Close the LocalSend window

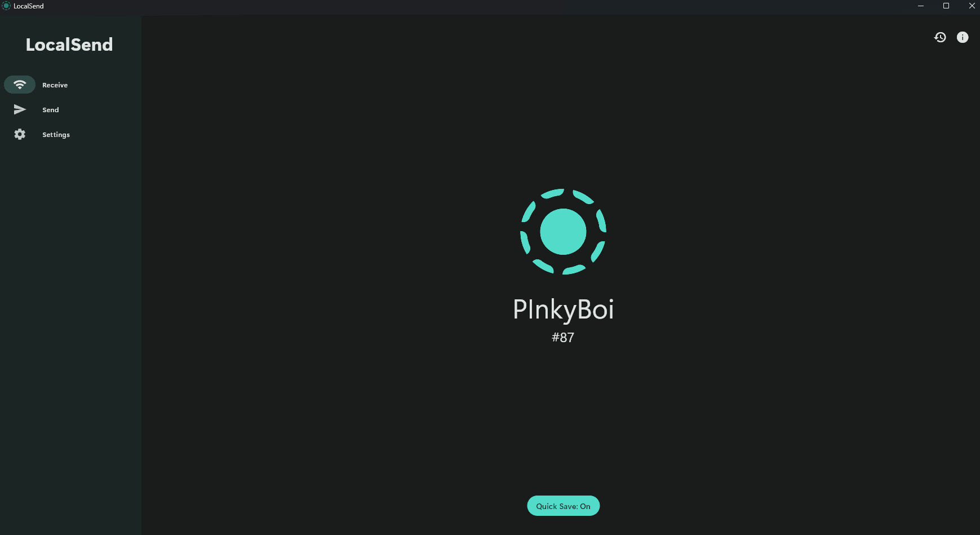pos(972,6)
